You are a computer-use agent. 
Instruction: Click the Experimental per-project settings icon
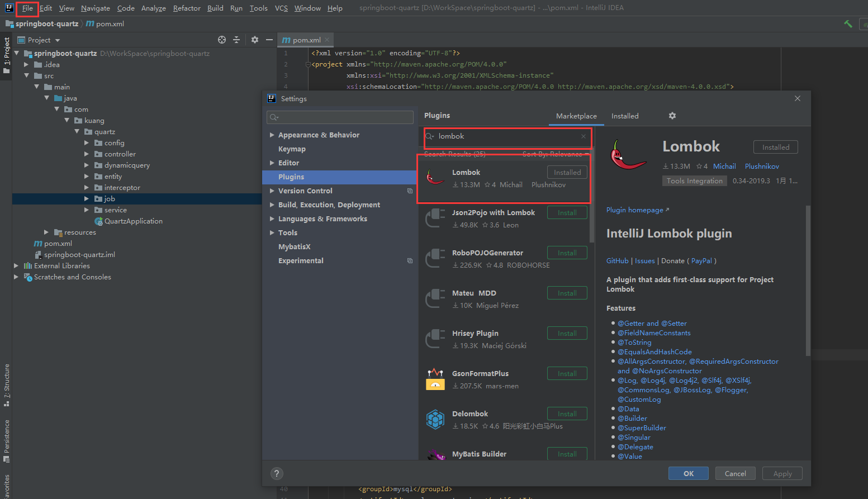[410, 261]
